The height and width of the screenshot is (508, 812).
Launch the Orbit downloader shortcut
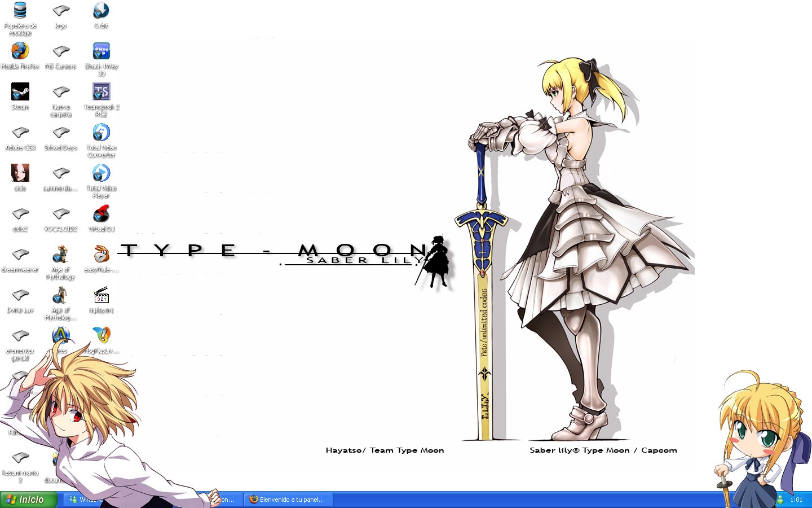tap(101, 16)
